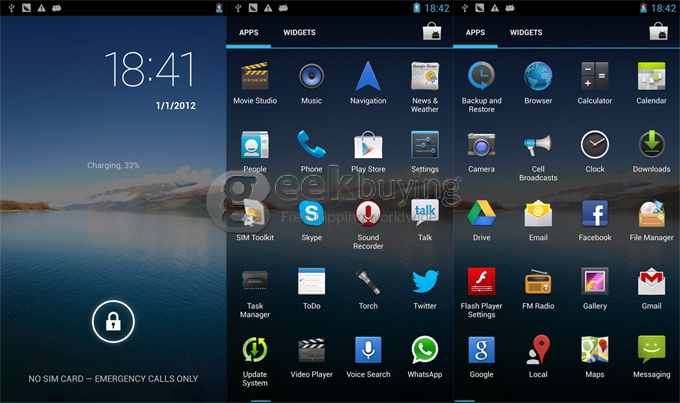The height and width of the screenshot is (403, 680).
Task: Turn on the Torch app
Action: coord(368,282)
